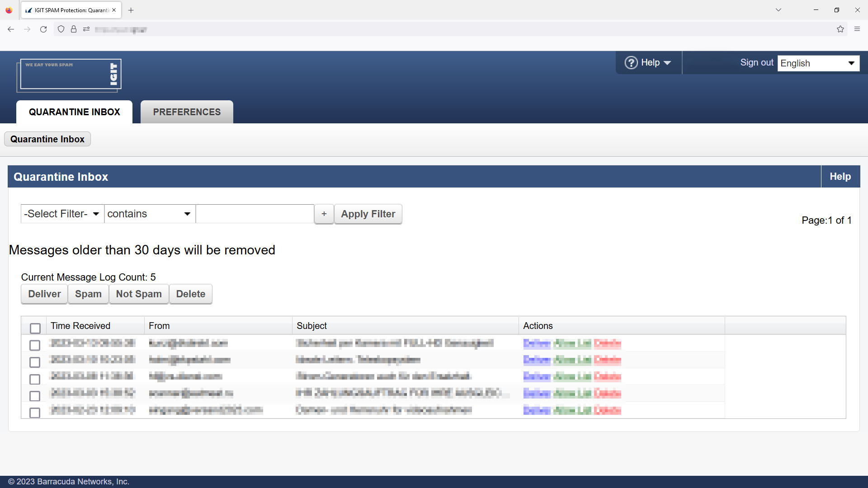Check the first message row checkbox
Screen dimensions: 868x488
(35, 345)
